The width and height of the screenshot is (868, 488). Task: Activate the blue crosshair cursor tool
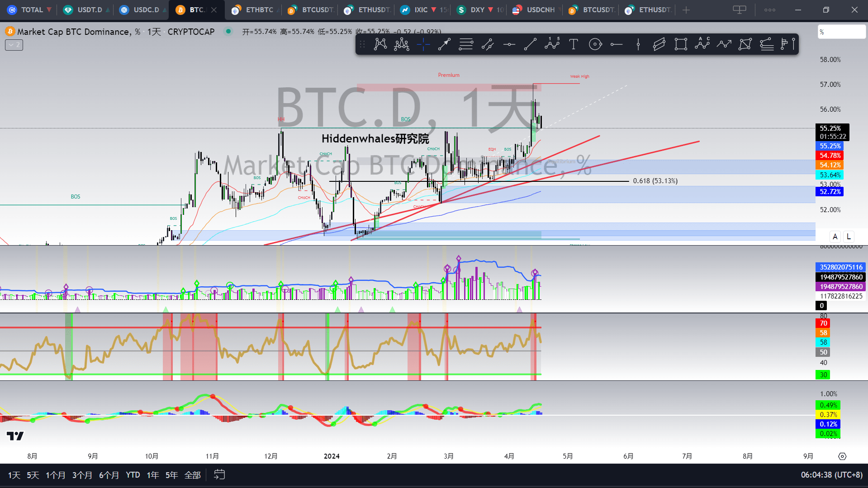(423, 44)
